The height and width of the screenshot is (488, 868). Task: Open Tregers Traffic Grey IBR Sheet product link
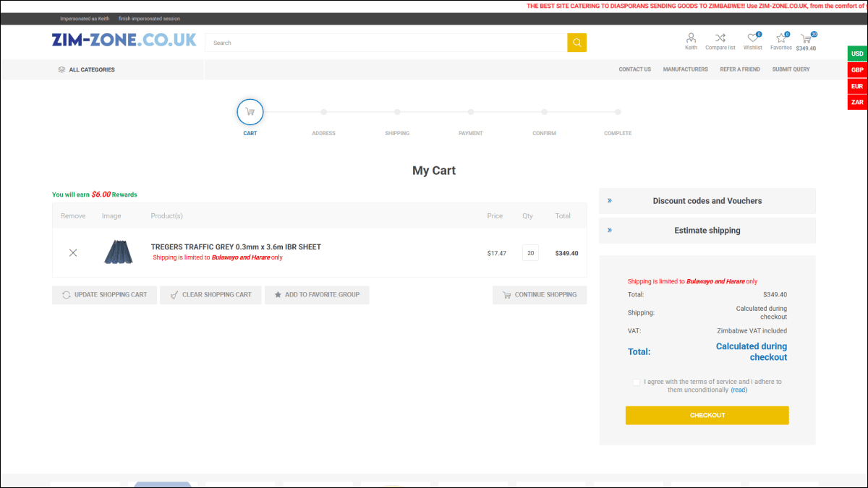pyautogui.click(x=236, y=247)
